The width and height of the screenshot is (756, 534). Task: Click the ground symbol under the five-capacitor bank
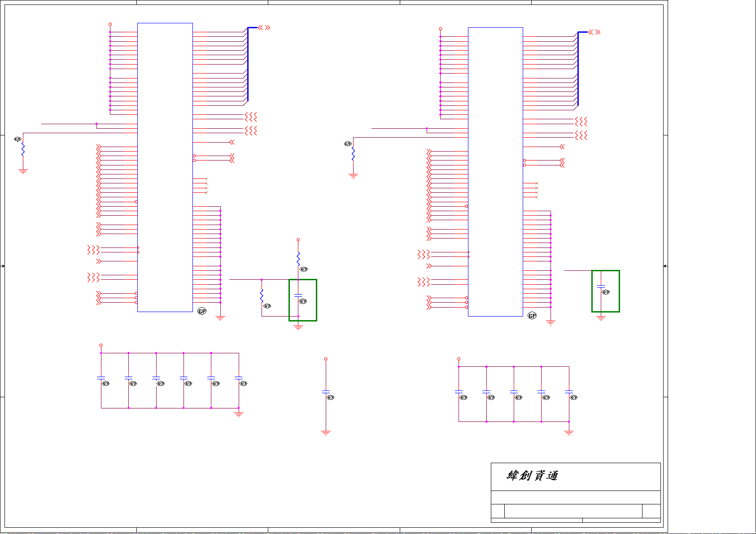[x=569, y=433]
